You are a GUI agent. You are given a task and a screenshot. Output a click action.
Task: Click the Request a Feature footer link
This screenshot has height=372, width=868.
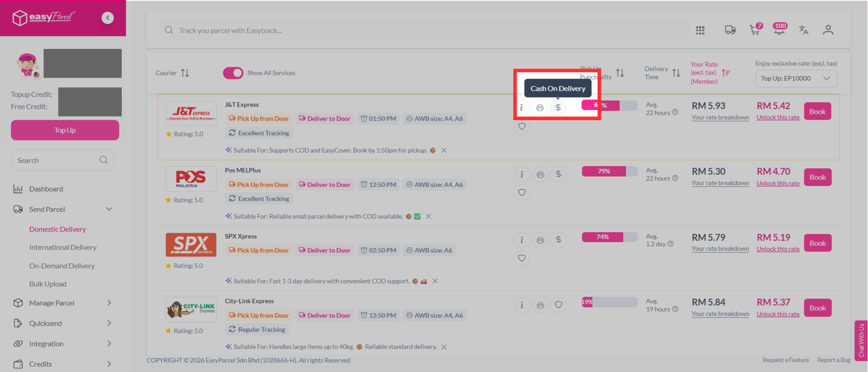pyautogui.click(x=785, y=360)
